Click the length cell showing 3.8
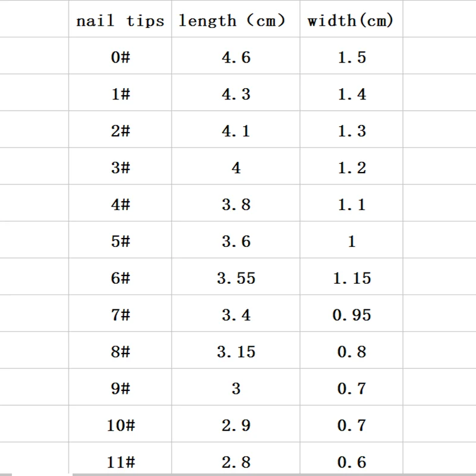This screenshot has height=476, width=476. (236, 203)
